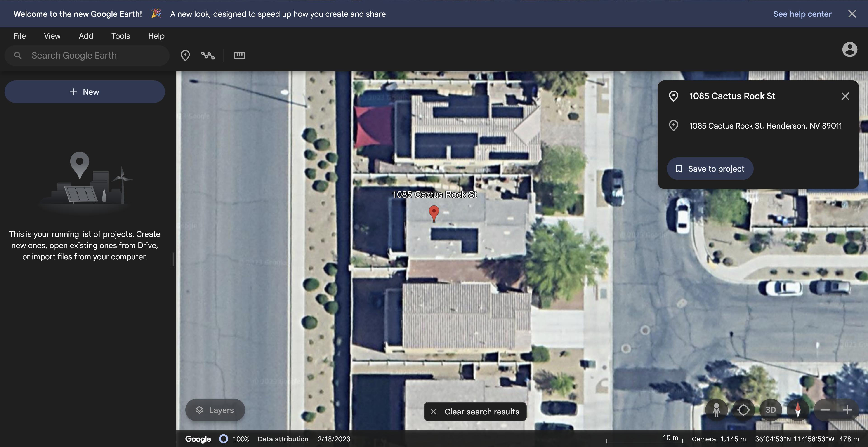Zoom out with minus button
The image size is (868, 447).
pos(825,410)
